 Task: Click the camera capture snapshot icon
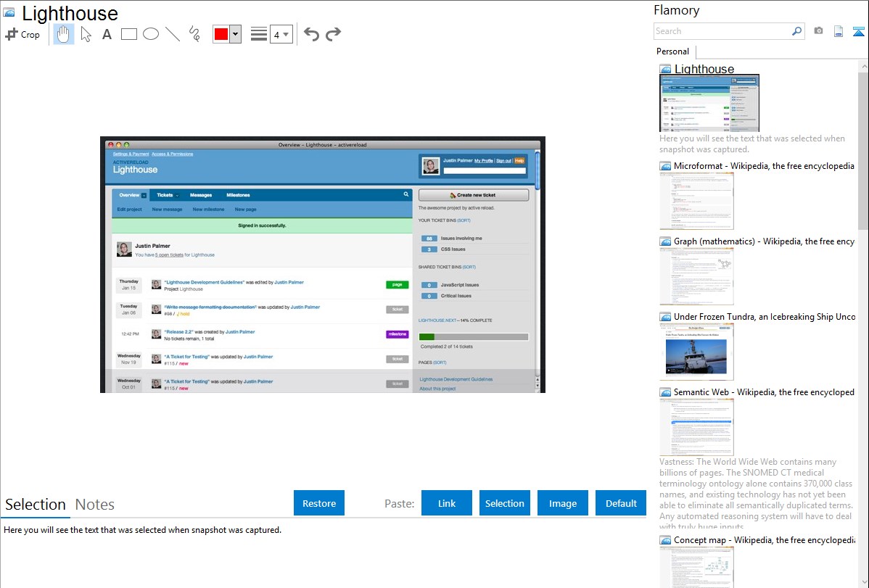click(x=818, y=31)
